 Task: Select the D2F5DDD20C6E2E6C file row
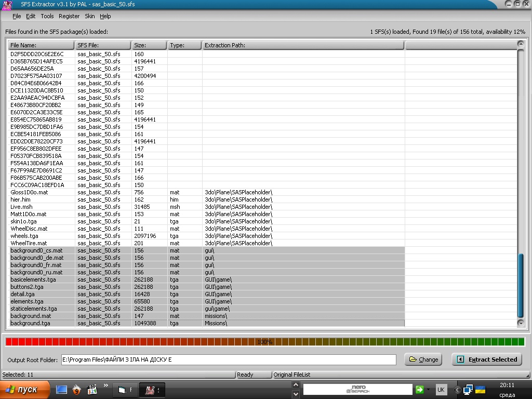point(206,54)
